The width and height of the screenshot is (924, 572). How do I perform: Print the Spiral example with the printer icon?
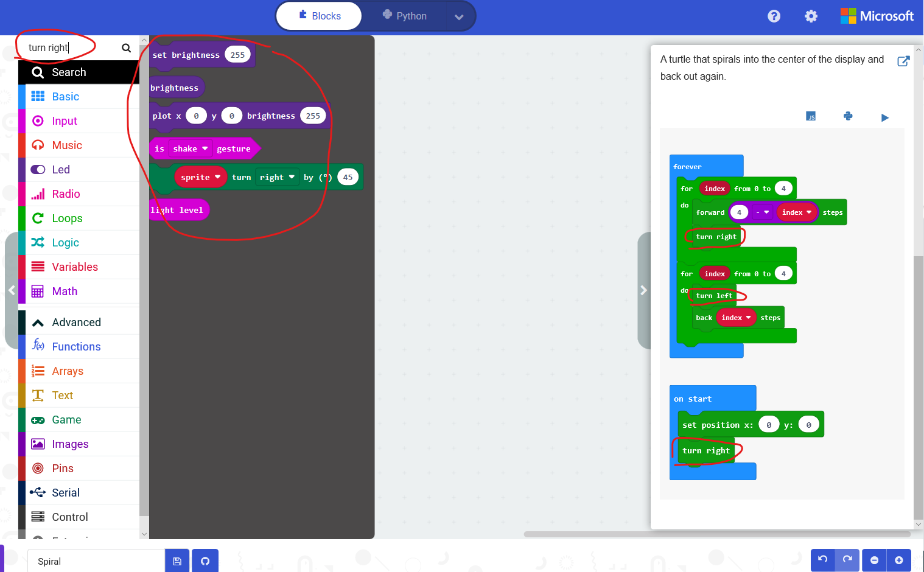(848, 116)
